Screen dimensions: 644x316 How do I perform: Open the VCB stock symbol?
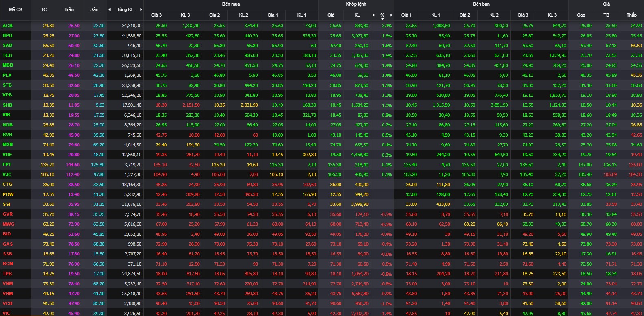[x=7, y=303]
